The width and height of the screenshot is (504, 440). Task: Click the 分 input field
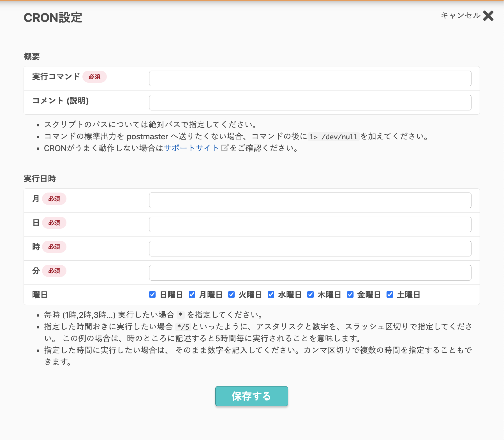click(x=310, y=273)
